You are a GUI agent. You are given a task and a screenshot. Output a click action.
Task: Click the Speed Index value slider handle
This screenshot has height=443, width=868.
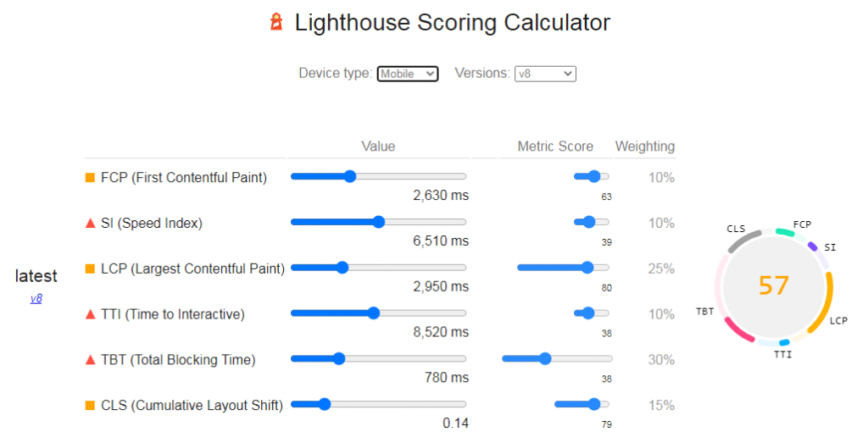coord(379,222)
